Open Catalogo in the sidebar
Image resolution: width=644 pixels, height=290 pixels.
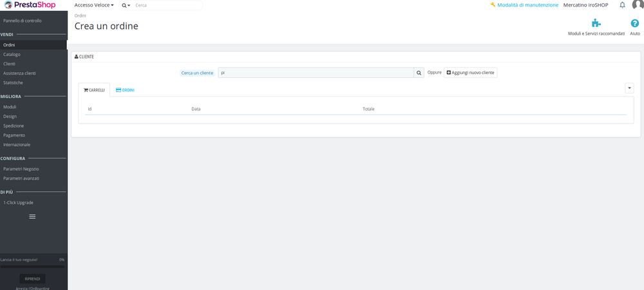tap(12, 54)
